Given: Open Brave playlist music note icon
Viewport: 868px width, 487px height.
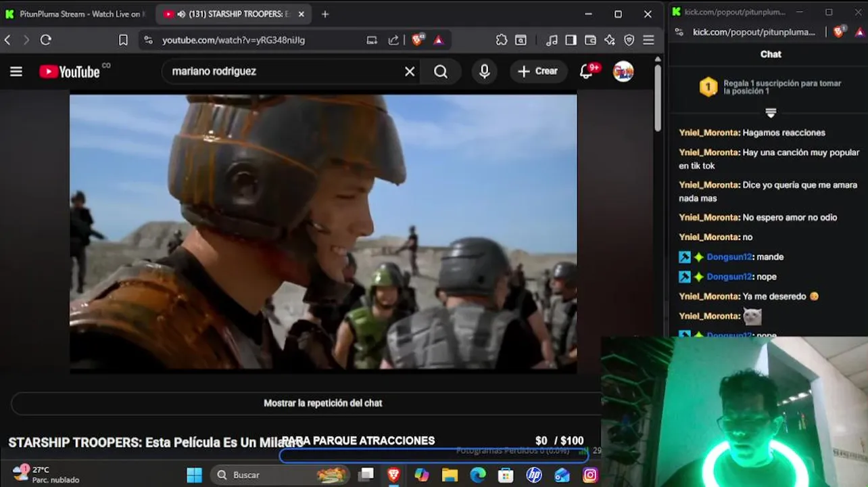Looking at the screenshot, I should click(x=552, y=40).
